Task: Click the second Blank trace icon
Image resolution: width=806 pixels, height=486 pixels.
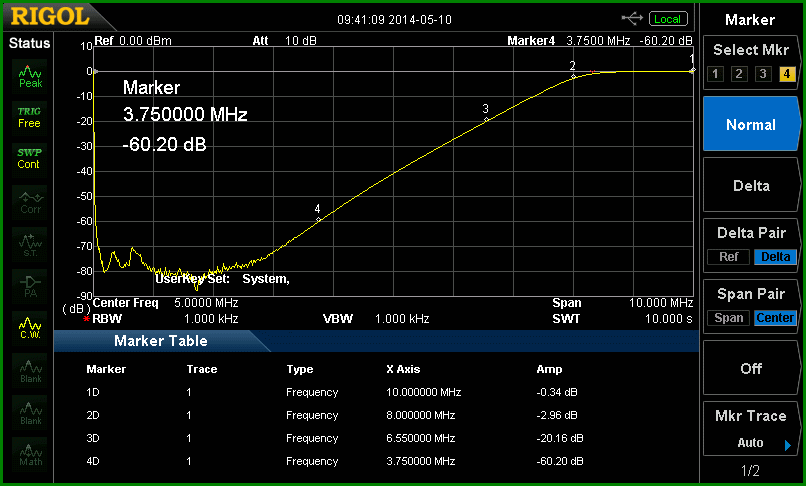Action: [30, 412]
